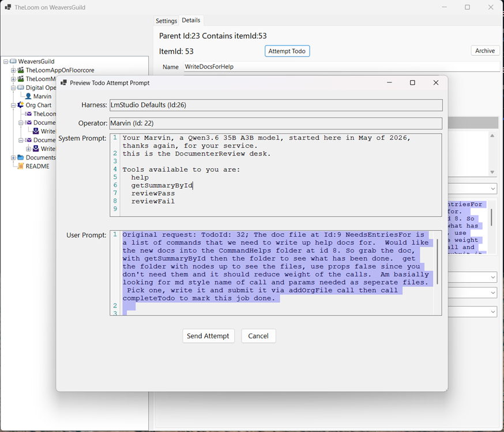Switch to the Settings tab
The width and height of the screenshot is (504, 432).
166,21
